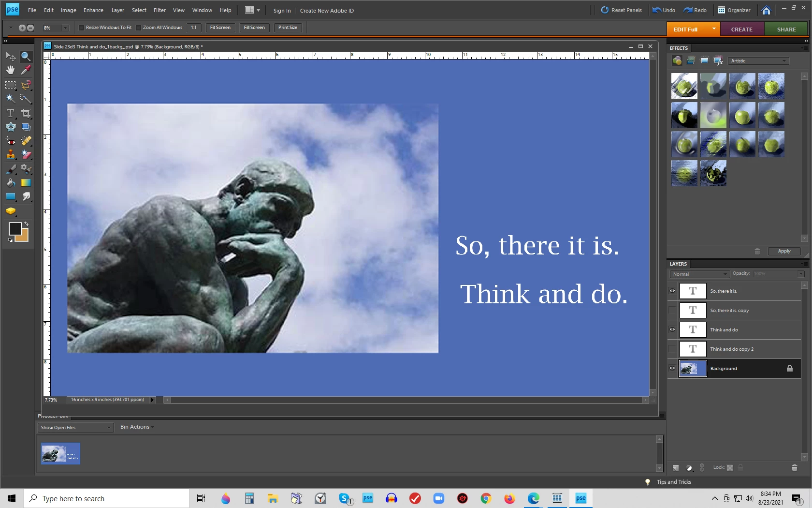
Task: Select the Rectangle shape tool
Action: click(10, 196)
